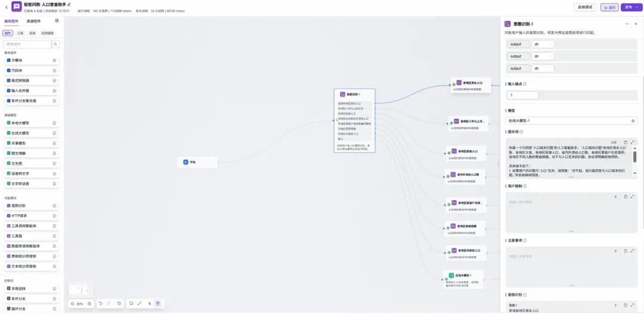The width and height of the screenshot is (644, 315).
Task: Open the 模型 selector showing 在线大模型-1
Action: [x=571, y=121]
